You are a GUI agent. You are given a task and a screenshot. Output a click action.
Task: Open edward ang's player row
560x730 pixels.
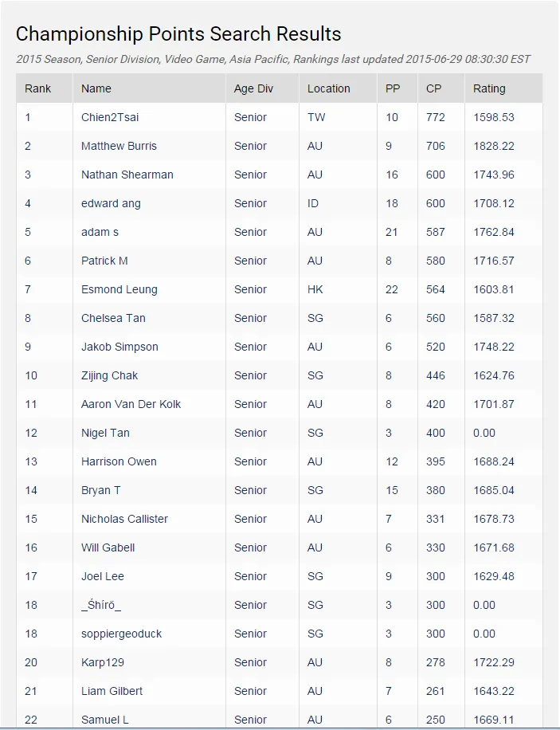tap(111, 203)
